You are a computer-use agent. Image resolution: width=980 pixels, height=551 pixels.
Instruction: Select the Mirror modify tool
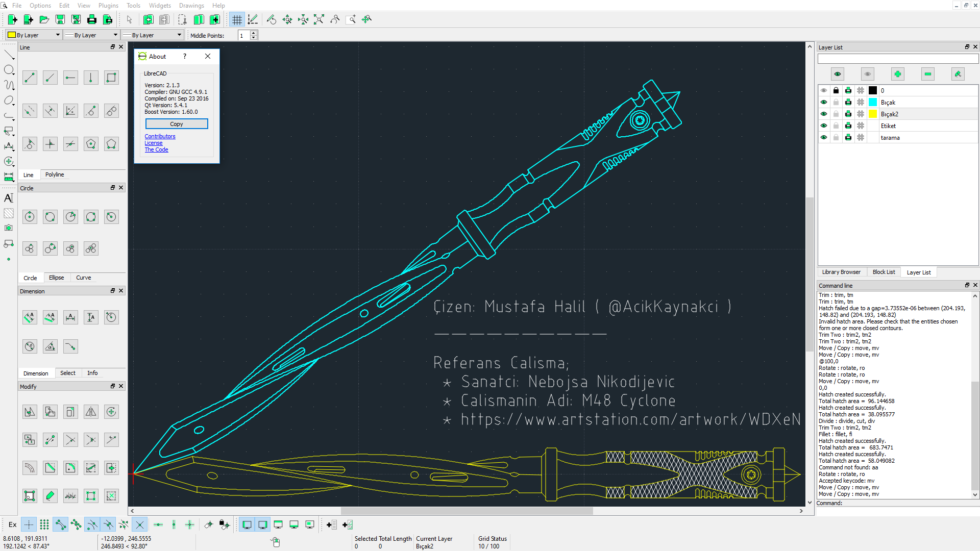click(x=91, y=412)
